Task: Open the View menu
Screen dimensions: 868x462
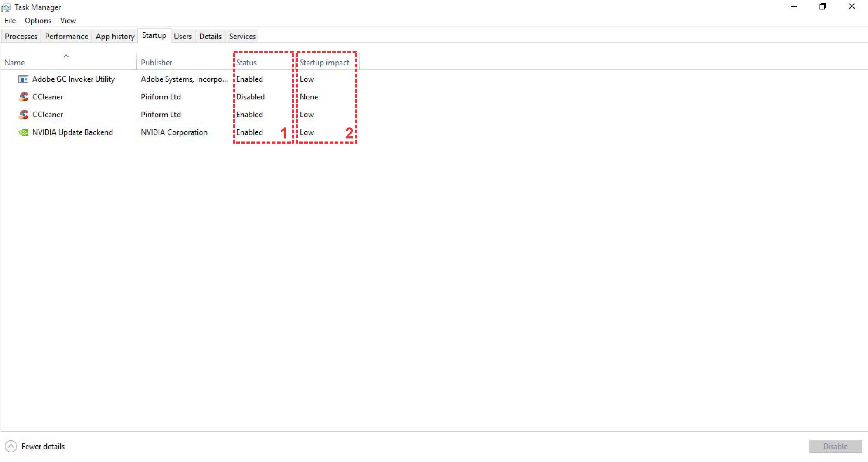Action: pos(68,20)
